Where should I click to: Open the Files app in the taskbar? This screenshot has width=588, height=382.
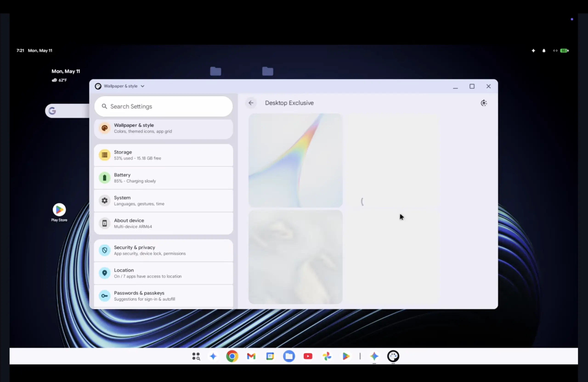pyautogui.click(x=289, y=356)
